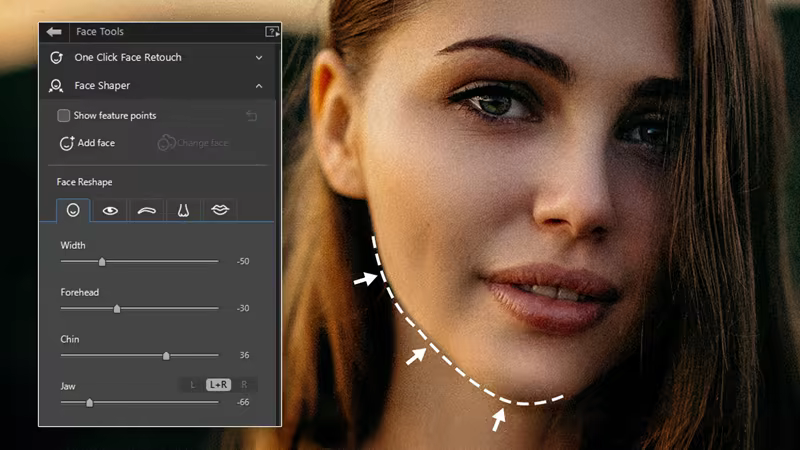Select the nose reshape tab

183,210
